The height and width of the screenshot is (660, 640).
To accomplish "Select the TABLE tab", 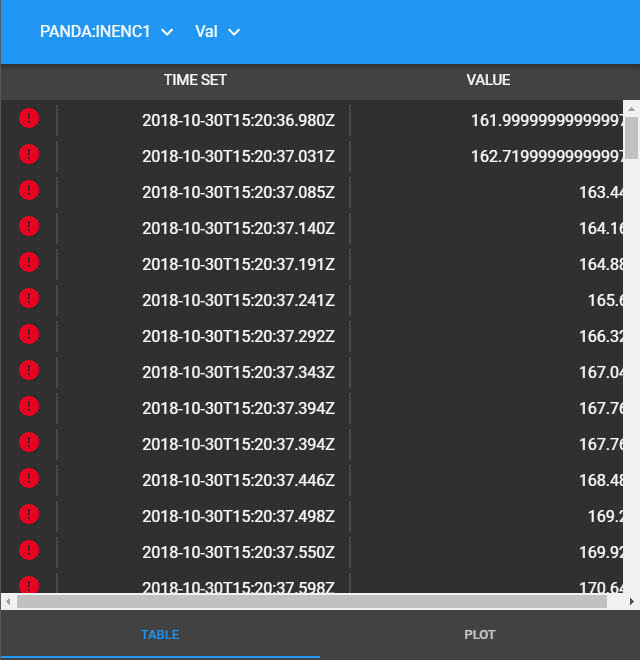I will coord(160,635).
